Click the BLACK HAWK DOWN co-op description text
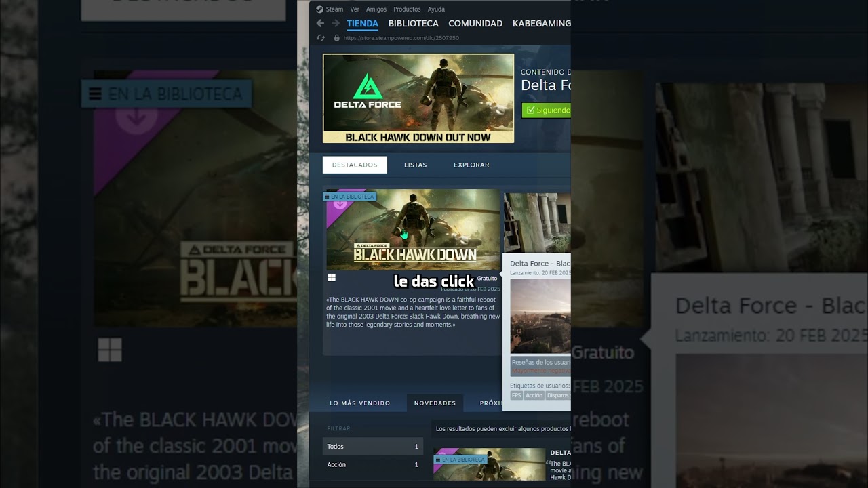The height and width of the screenshot is (488, 868). point(413,312)
